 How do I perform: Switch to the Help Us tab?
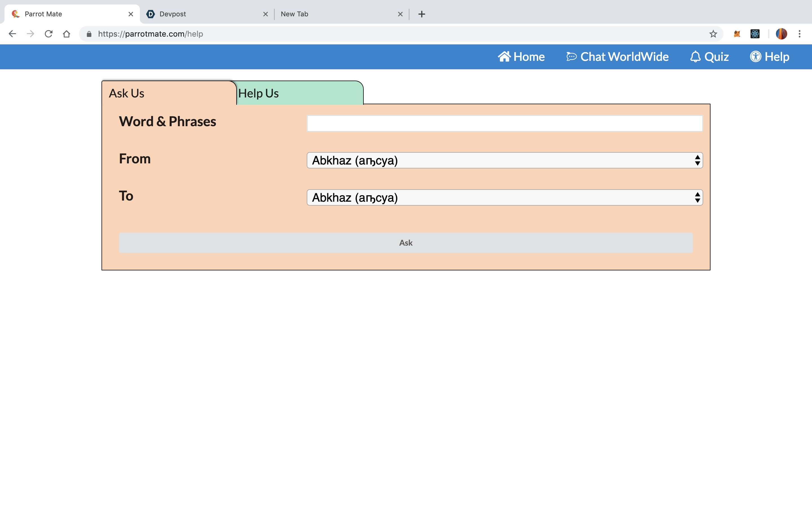point(299,93)
